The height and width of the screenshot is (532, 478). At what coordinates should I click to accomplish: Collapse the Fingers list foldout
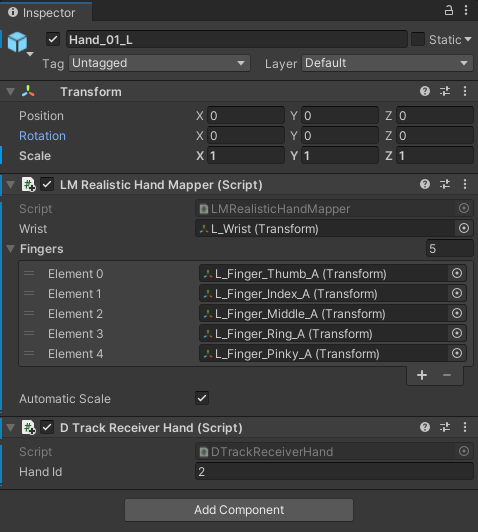11,249
